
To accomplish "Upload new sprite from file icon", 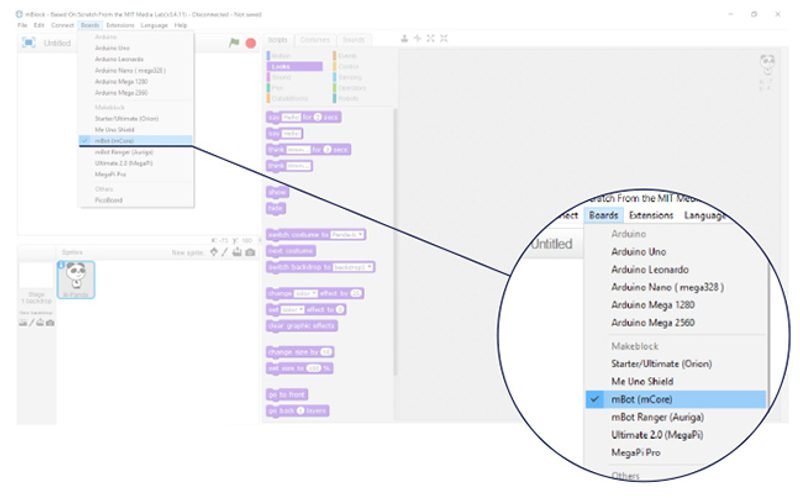I will (237, 252).
